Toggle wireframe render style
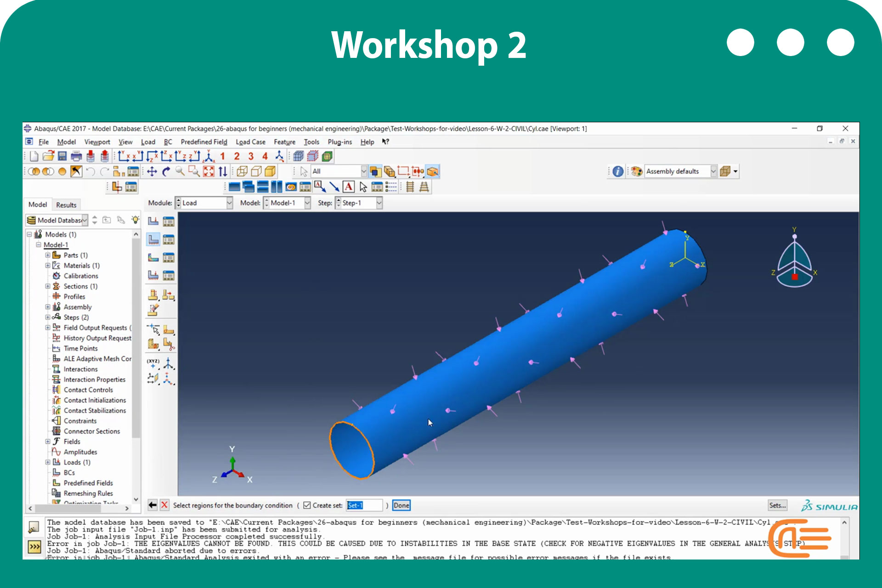The height and width of the screenshot is (588, 882). point(242,171)
